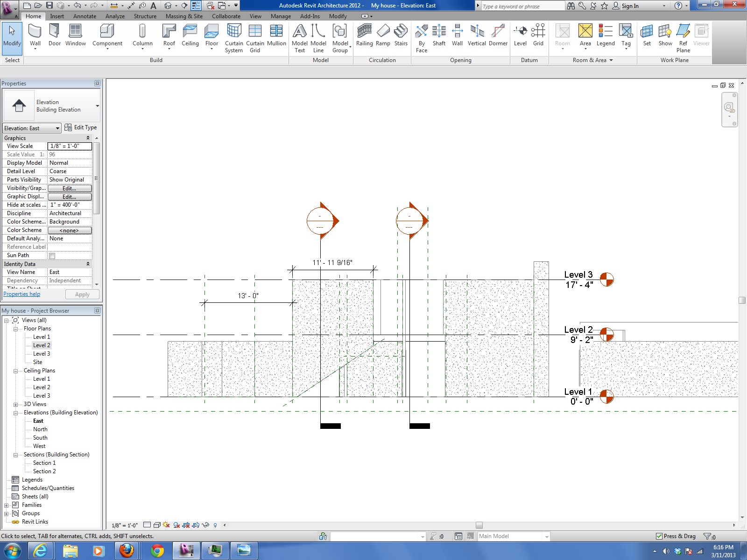Open Internet Explorer from taskbar

pos(41,551)
